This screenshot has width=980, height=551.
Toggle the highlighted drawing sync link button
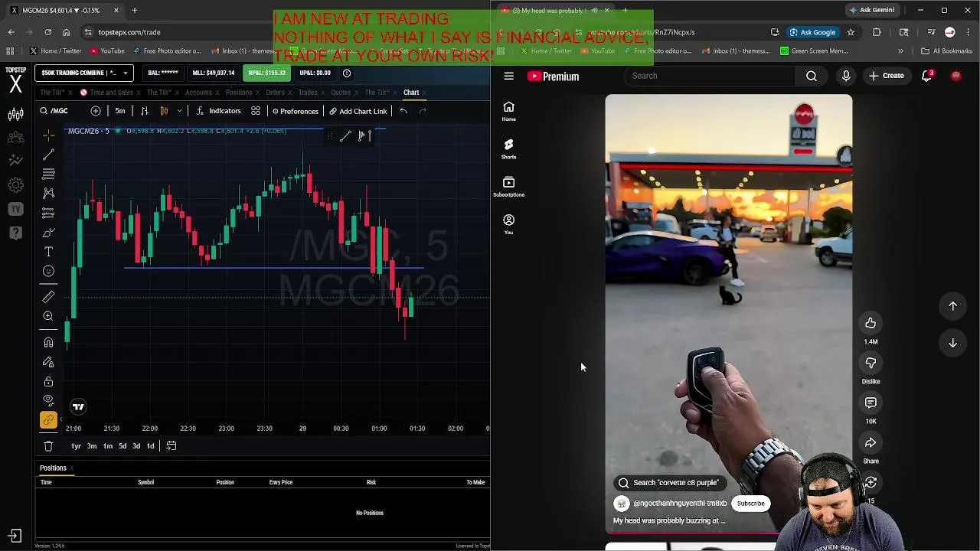[x=48, y=419]
